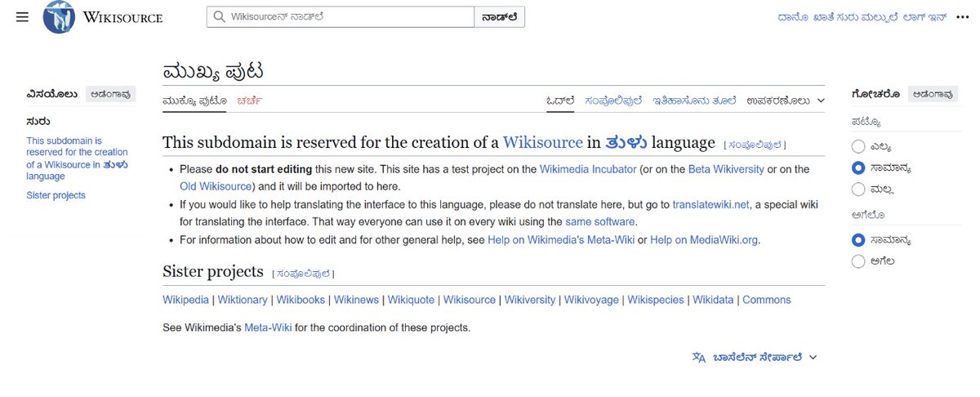
Task: Open the Beta Wikiversity link
Action: click(724, 169)
